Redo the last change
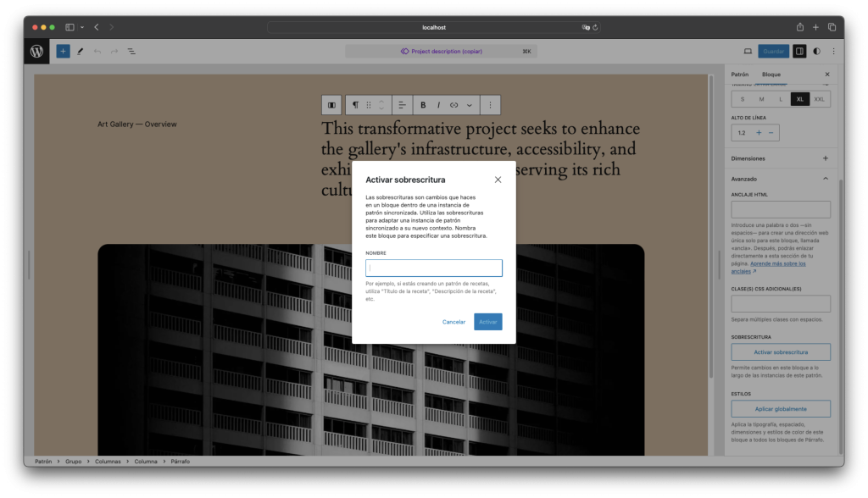This screenshot has height=498, width=868. pos(114,52)
